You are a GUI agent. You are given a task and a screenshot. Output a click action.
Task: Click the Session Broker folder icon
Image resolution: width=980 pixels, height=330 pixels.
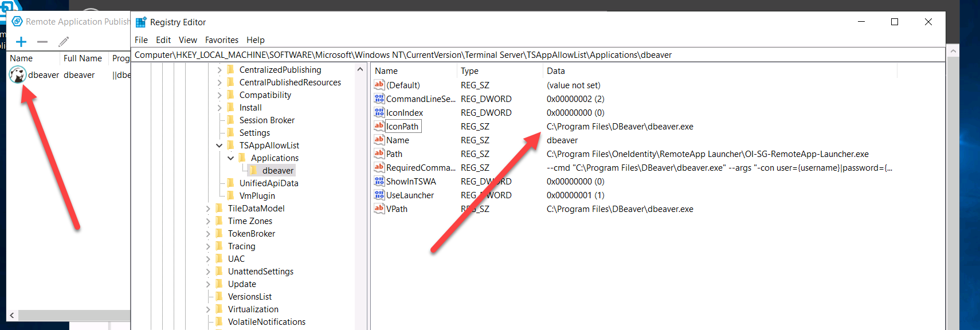pos(230,120)
